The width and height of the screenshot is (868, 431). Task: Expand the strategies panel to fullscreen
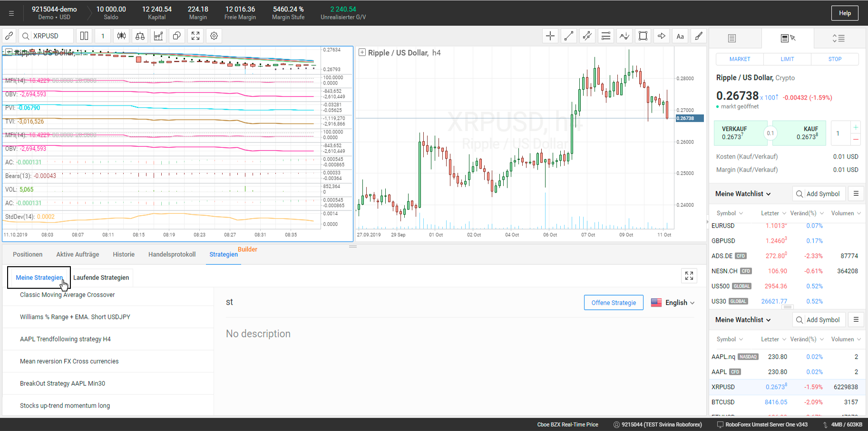689,276
